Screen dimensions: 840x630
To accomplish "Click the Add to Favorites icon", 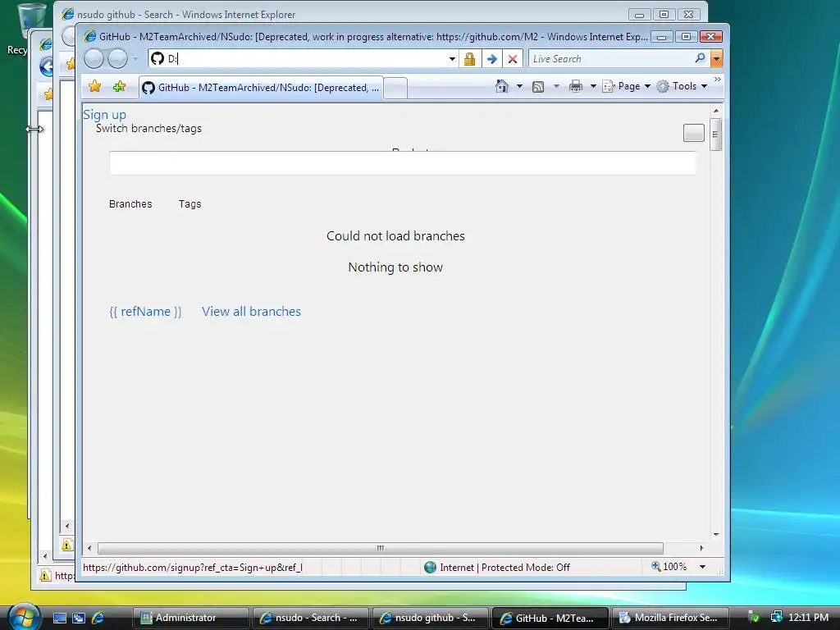I will [x=119, y=86].
